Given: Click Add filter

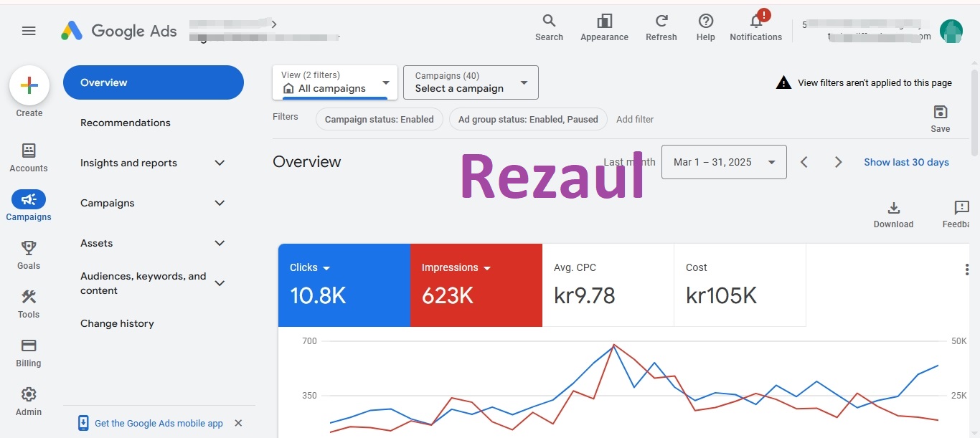Looking at the screenshot, I should [635, 119].
